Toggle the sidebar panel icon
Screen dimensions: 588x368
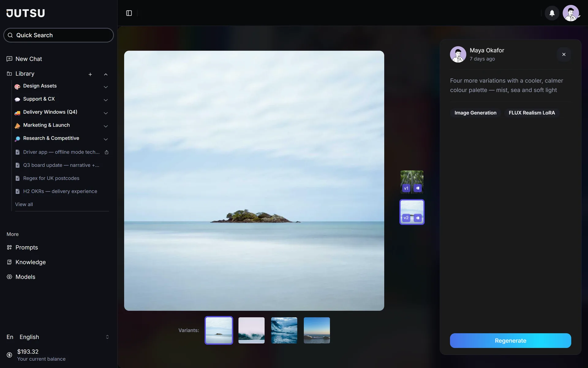[129, 13]
